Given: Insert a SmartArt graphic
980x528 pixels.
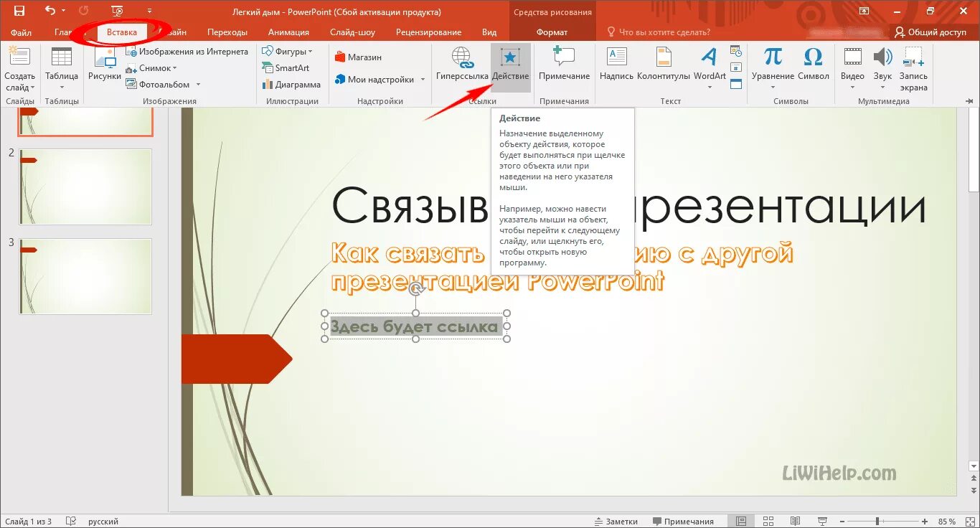Looking at the screenshot, I should [286, 68].
